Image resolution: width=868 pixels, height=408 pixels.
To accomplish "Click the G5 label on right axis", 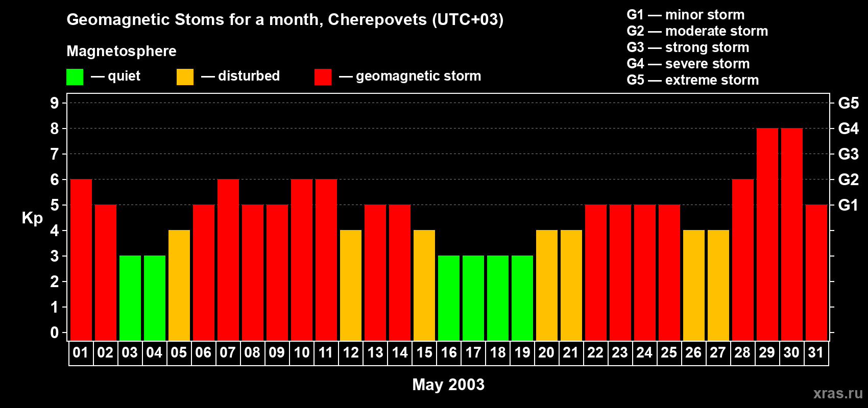I will (x=848, y=104).
